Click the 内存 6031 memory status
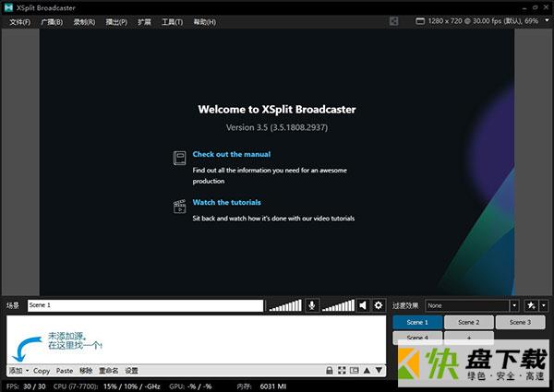Image resolution: width=554 pixels, height=392 pixels. (261, 386)
